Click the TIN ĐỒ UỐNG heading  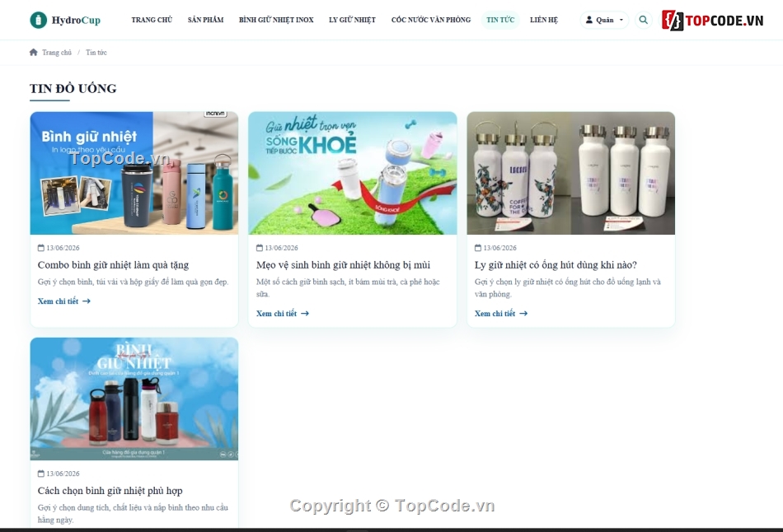point(73,88)
